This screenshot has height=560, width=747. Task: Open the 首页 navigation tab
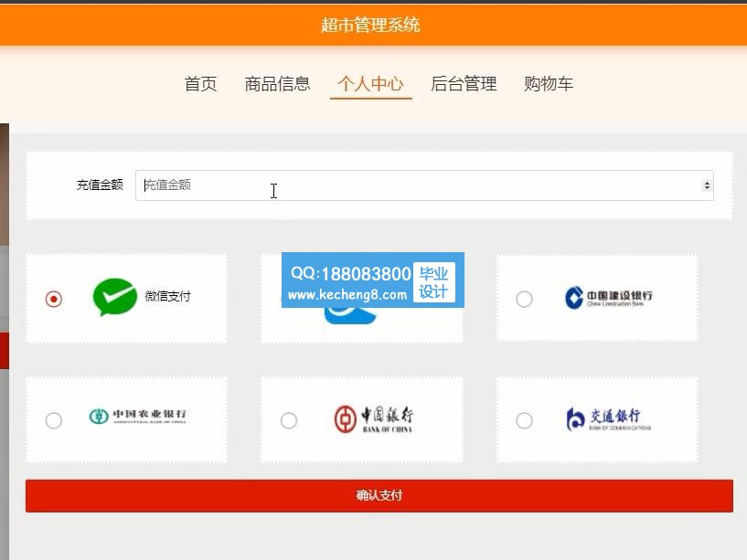tap(200, 84)
